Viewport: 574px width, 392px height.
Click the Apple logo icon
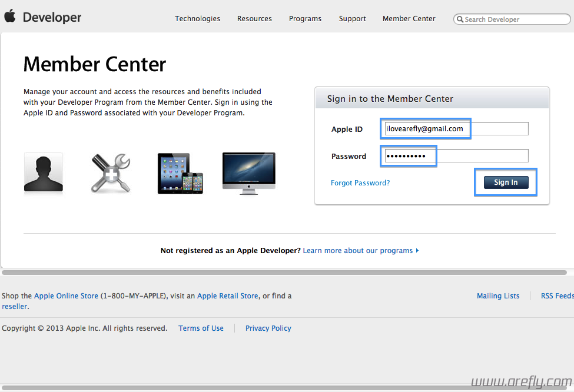coord(10,16)
